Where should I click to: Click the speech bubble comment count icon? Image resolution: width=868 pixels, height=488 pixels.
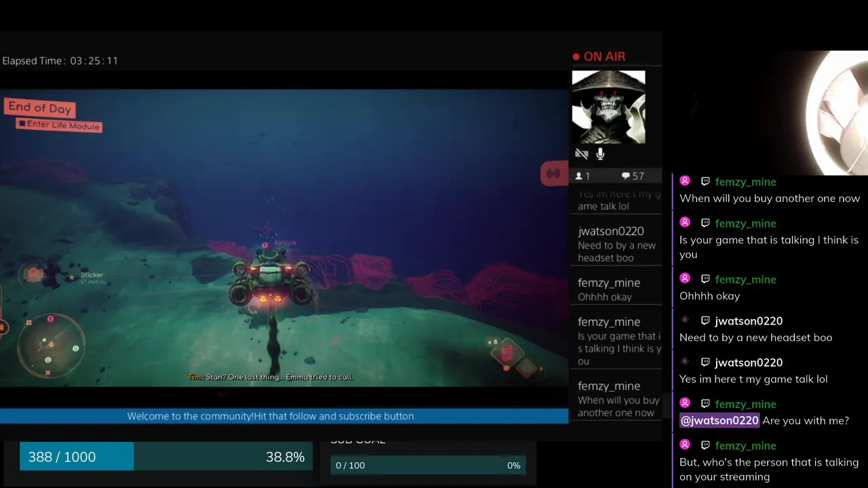[x=626, y=176]
